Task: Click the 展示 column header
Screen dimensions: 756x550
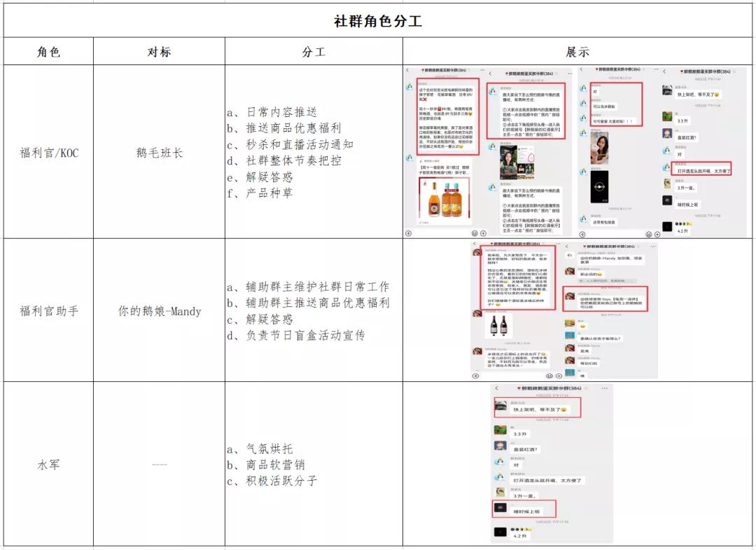Action: click(577, 52)
